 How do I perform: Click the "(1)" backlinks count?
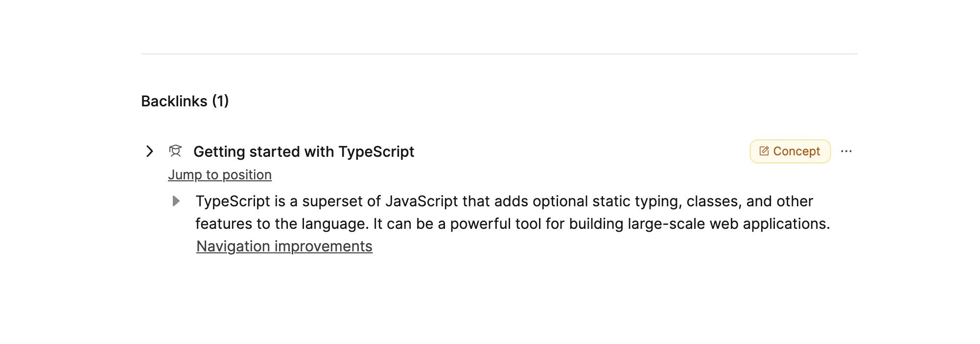coord(220,101)
